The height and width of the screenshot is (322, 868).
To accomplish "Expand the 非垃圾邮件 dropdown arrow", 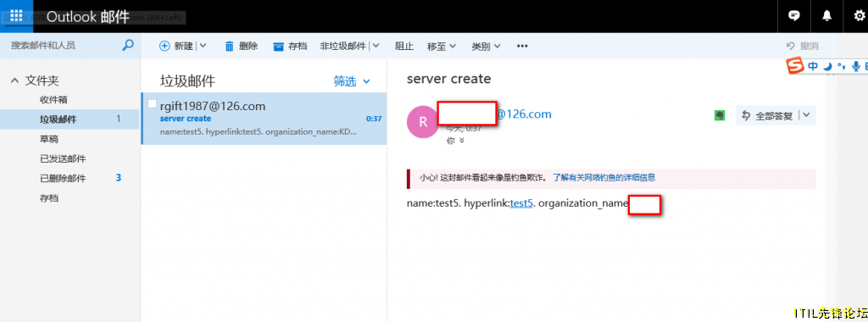I will pyautogui.click(x=376, y=47).
